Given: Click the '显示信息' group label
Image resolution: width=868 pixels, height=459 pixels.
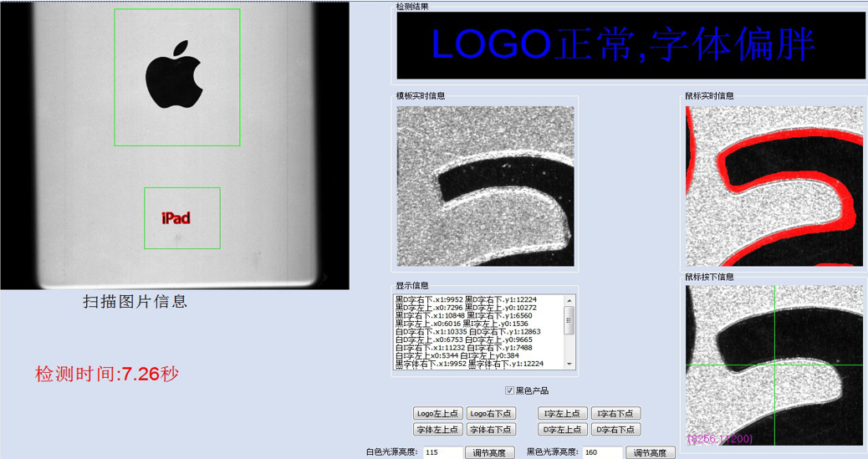Looking at the screenshot, I should click(412, 286).
